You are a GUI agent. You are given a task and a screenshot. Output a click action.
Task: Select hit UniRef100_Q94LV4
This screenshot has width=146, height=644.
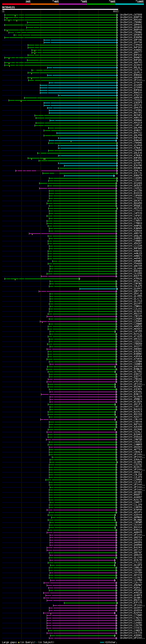click(131, 170)
